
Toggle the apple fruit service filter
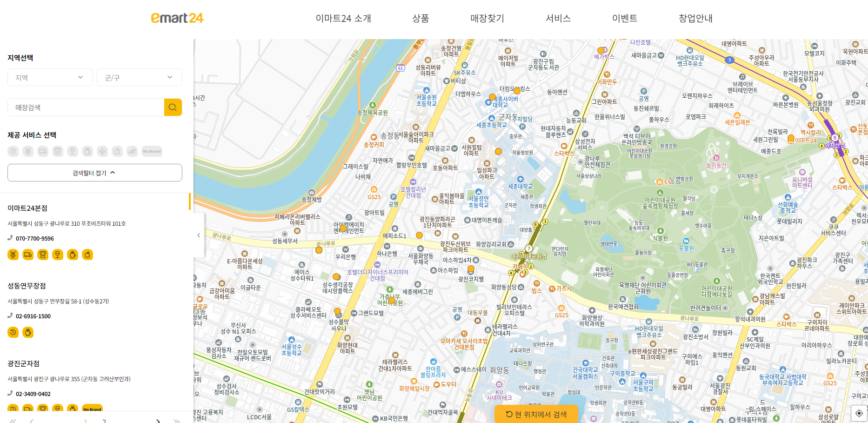117,151
